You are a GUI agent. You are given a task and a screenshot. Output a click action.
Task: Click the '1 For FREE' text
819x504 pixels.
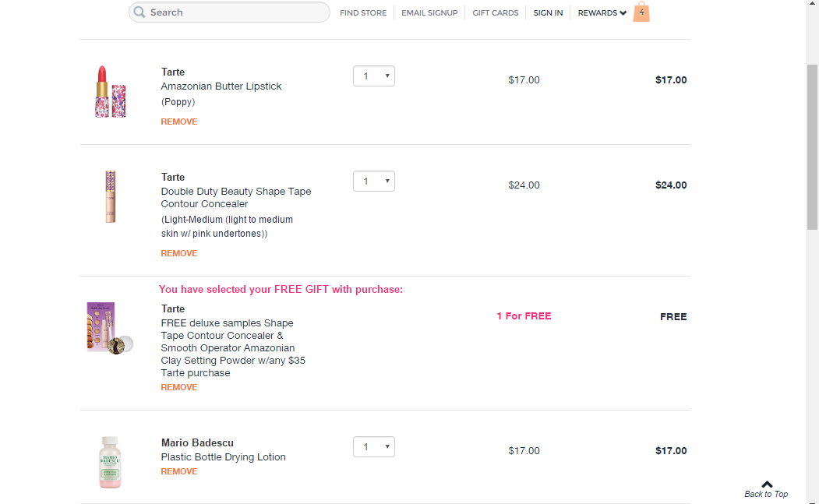(x=524, y=316)
